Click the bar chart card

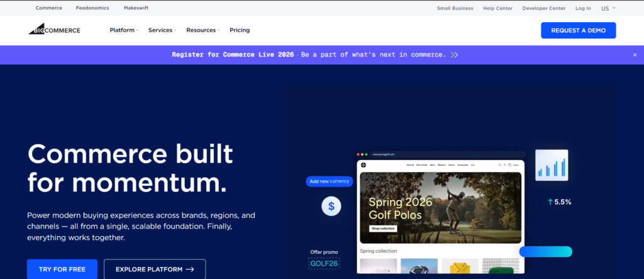pos(552,165)
